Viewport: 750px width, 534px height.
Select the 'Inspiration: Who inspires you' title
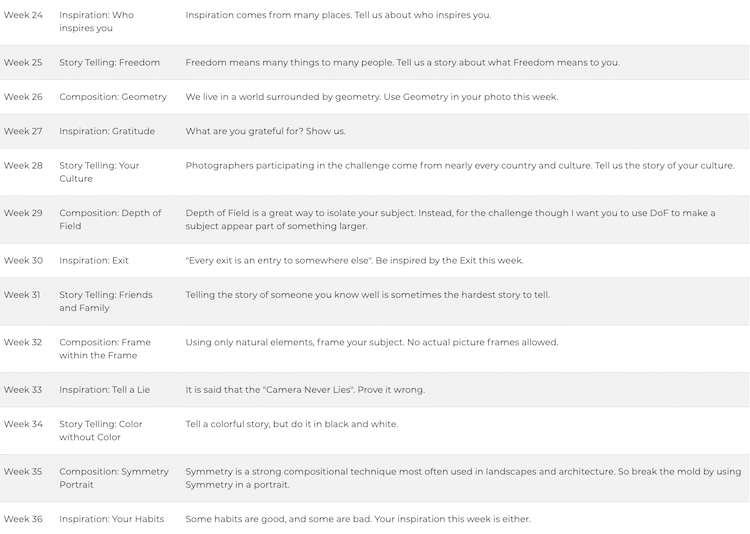tap(96, 22)
